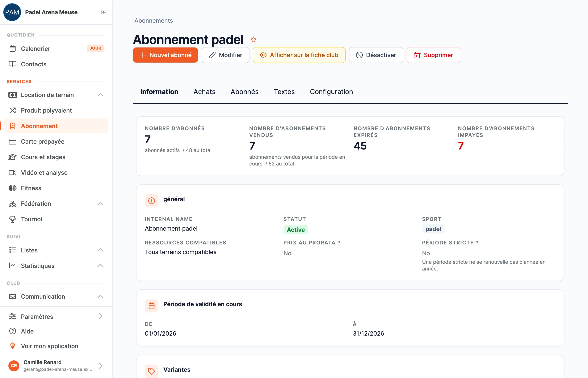
Task: Click Tous terrains compatibles text
Action: point(181,252)
